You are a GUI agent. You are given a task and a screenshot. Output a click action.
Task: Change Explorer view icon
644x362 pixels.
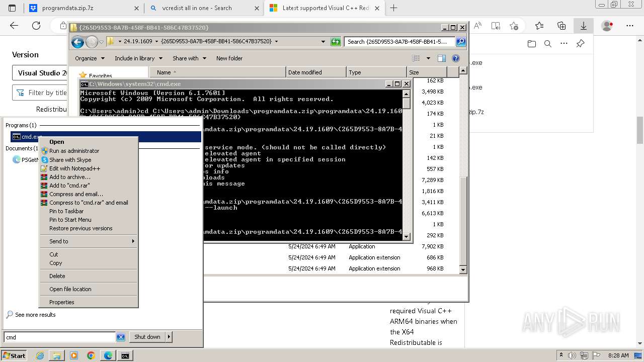click(416, 58)
